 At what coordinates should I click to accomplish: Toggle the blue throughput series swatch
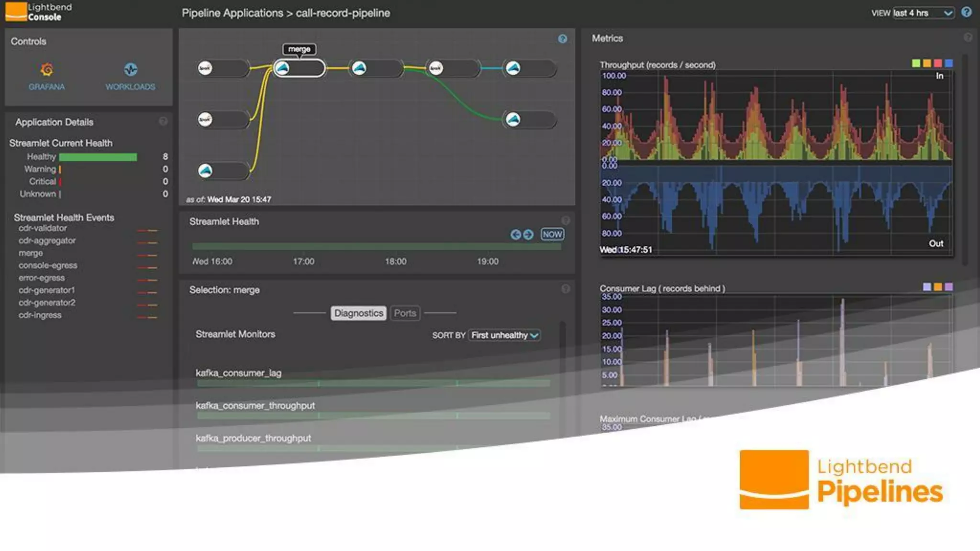949,63
